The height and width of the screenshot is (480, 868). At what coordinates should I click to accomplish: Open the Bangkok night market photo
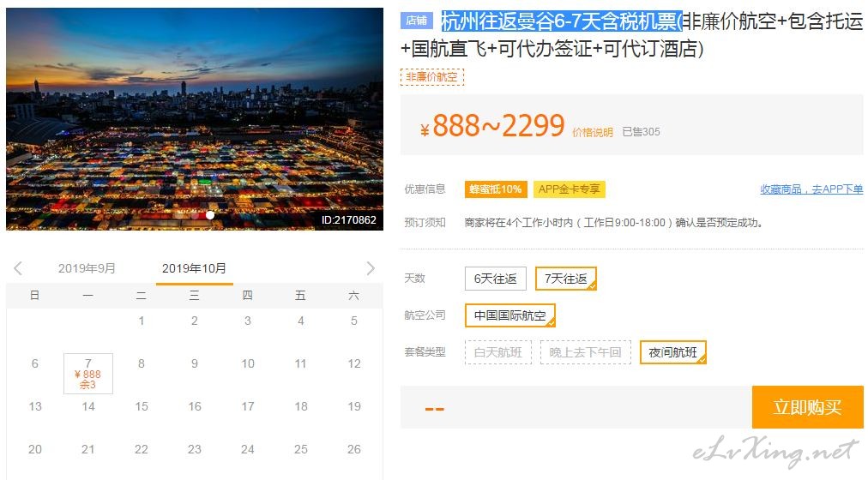pos(195,119)
